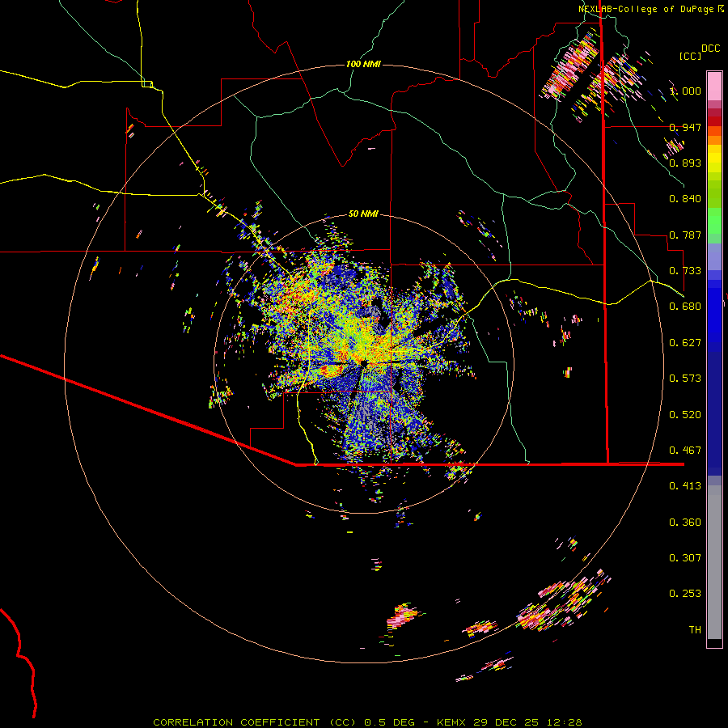Click the 0.840 legend value
The height and width of the screenshot is (728, 728).
click(x=685, y=199)
